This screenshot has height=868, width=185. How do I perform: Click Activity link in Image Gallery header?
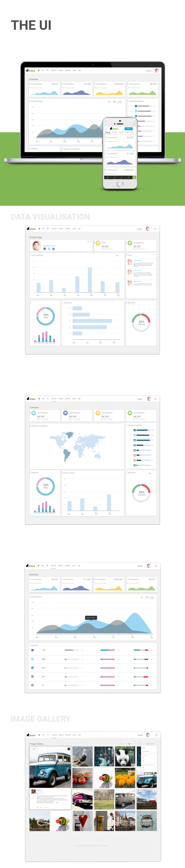click(x=140, y=735)
